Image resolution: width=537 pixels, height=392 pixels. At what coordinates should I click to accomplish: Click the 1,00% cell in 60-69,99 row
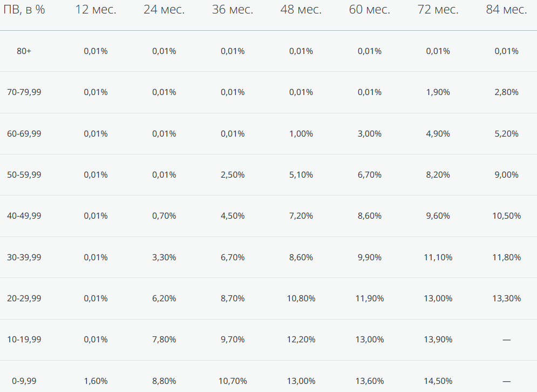click(301, 134)
